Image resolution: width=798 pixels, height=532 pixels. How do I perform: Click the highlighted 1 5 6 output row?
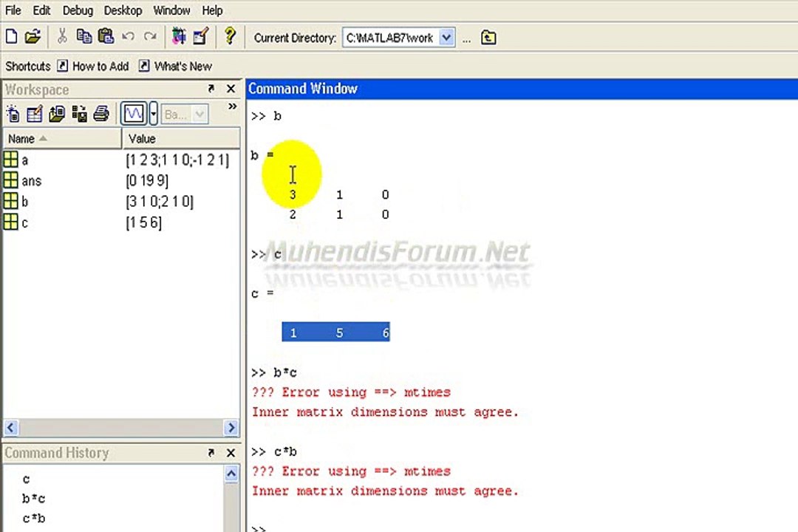click(x=336, y=332)
